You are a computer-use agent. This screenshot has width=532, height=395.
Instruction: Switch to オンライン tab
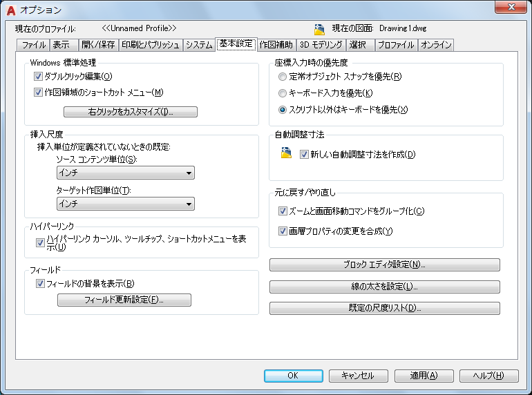pos(436,45)
